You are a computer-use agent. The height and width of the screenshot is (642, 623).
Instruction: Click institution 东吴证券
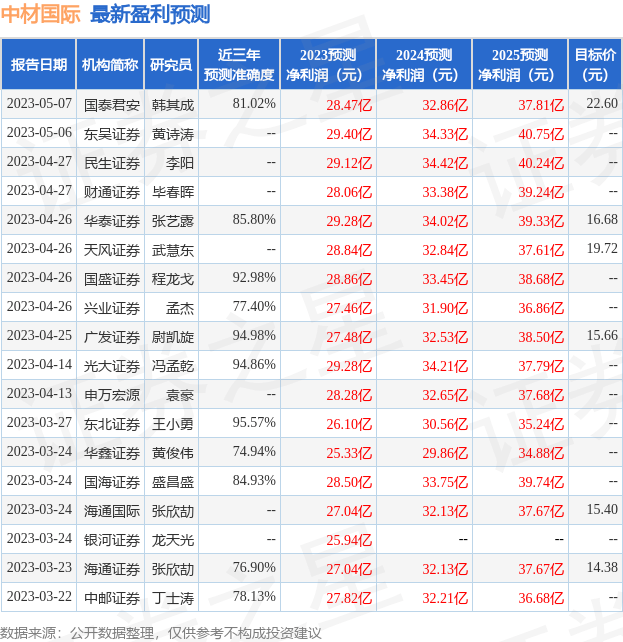(x=112, y=134)
